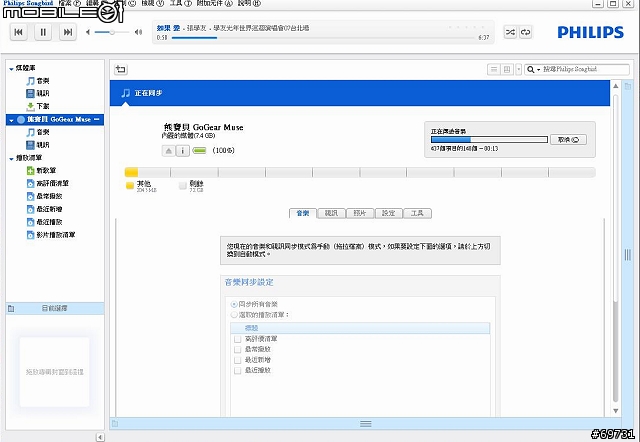Toggle shuffle playback
Image resolution: width=640 pixels, height=442 pixels.
510,32
